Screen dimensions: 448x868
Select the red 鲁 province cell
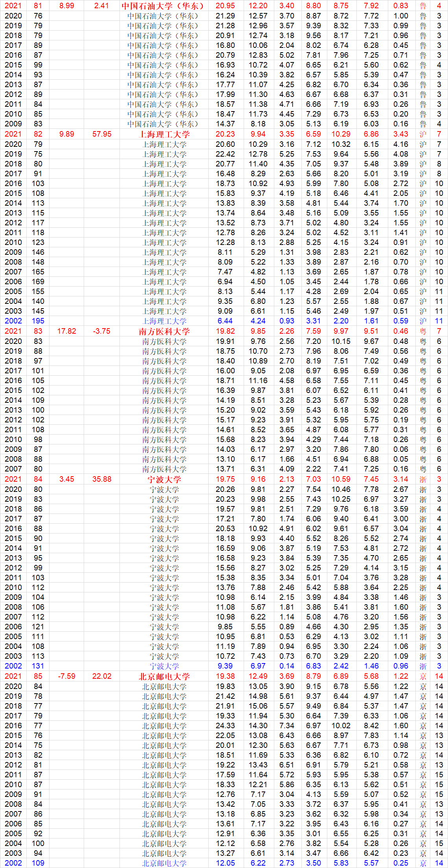click(423, 6)
